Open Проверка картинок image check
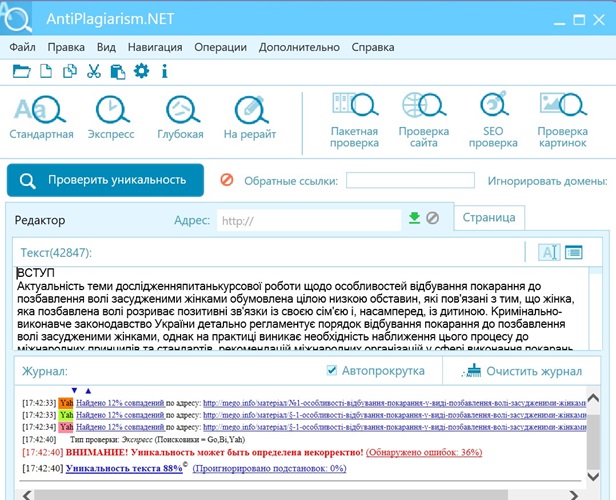The height and width of the screenshot is (500, 616). click(563, 120)
